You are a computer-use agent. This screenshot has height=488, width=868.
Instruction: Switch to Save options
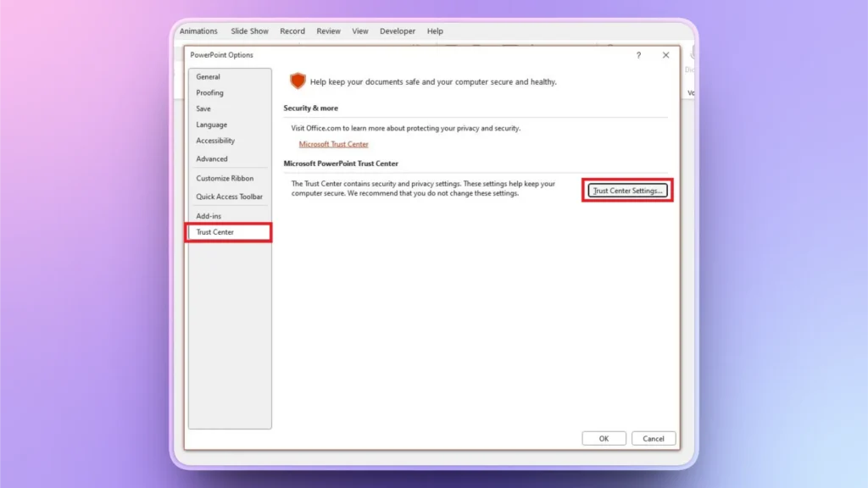point(203,108)
